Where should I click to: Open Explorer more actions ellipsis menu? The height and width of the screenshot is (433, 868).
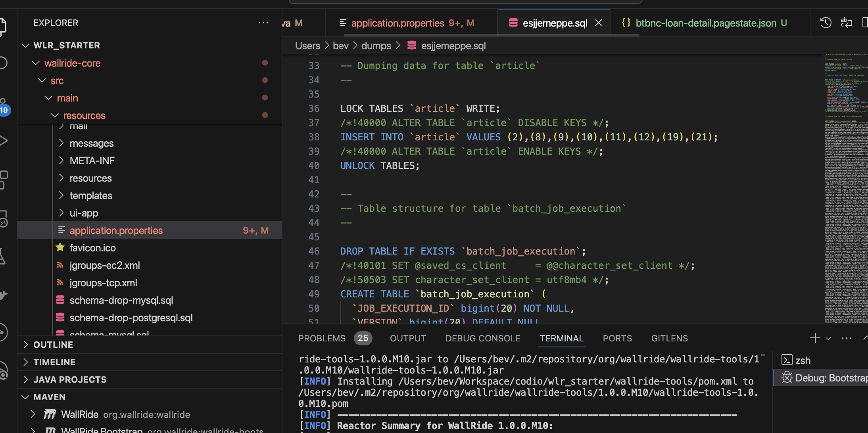263,23
